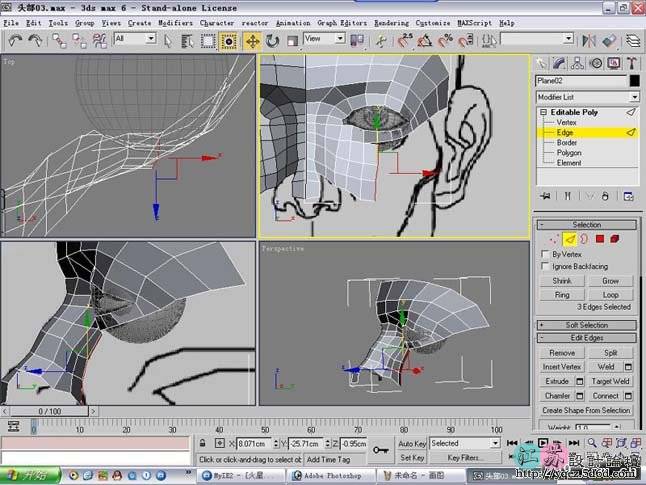The height and width of the screenshot is (485, 646).
Task: Click the Bind to Space Warp icon
Action: (99, 41)
